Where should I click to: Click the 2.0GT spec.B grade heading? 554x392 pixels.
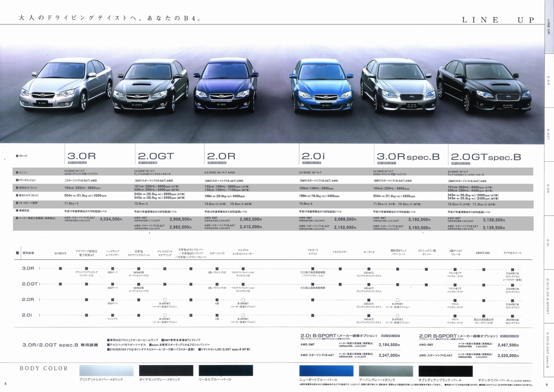point(486,157)
